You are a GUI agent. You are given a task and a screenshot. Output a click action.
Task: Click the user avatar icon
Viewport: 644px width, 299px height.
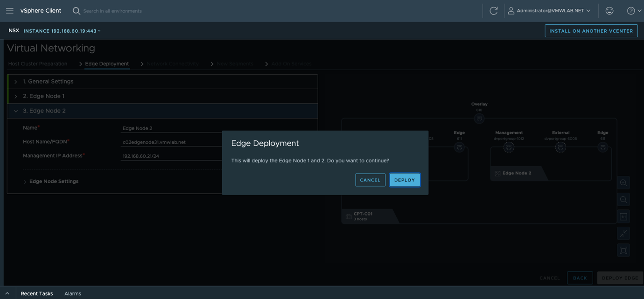pos(511,11)
